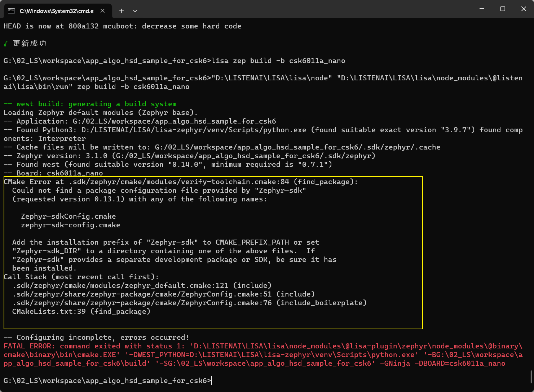The height and width of the screenshot is (392, 534).
Task: Click the 'Call Stack (most recent call first)' line
Action: pos(81,277)
